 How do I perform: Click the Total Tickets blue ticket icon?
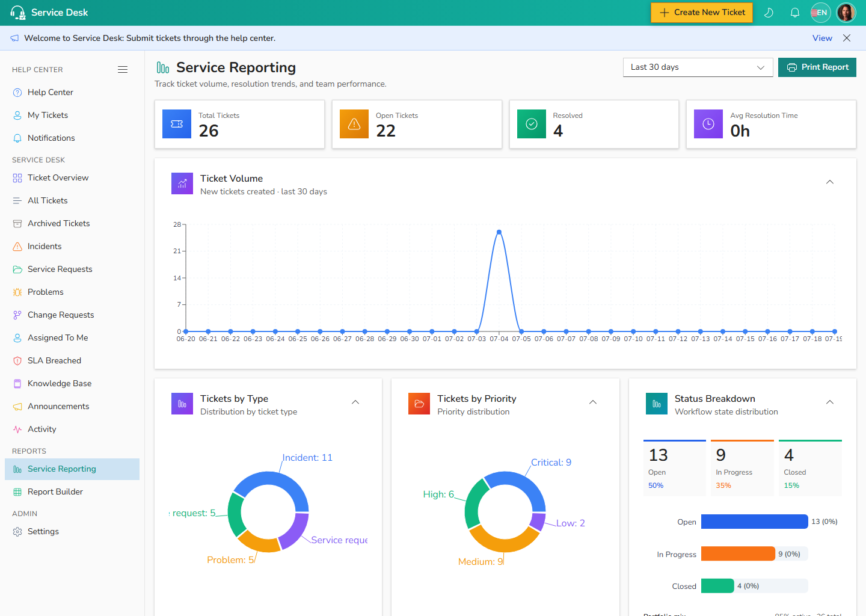pos(177,124)
